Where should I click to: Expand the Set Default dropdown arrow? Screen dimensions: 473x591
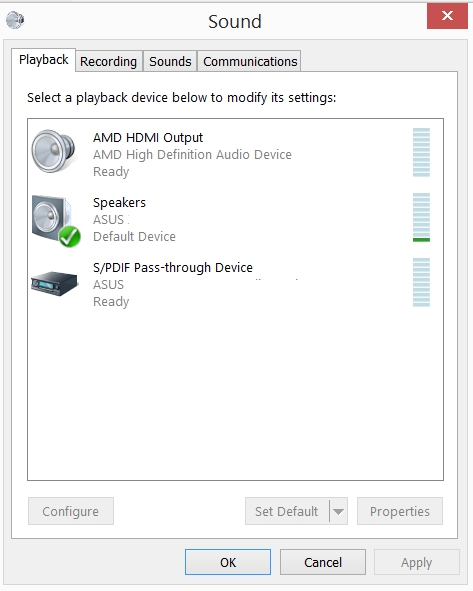tap(338, 511)
